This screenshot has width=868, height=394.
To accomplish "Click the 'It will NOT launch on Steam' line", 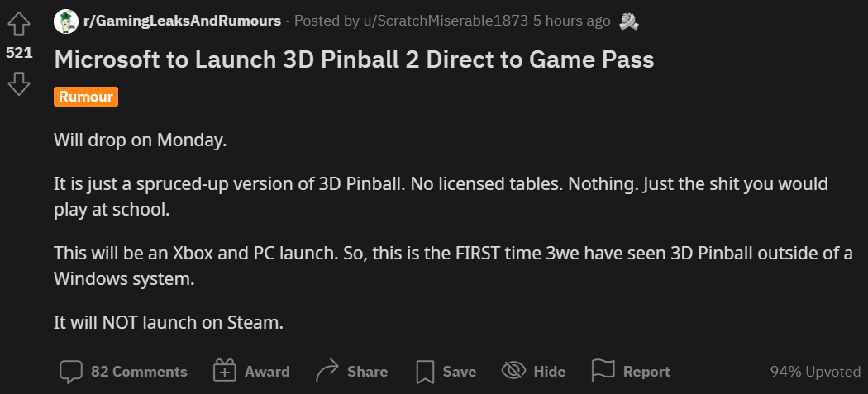I will [169, 323].
